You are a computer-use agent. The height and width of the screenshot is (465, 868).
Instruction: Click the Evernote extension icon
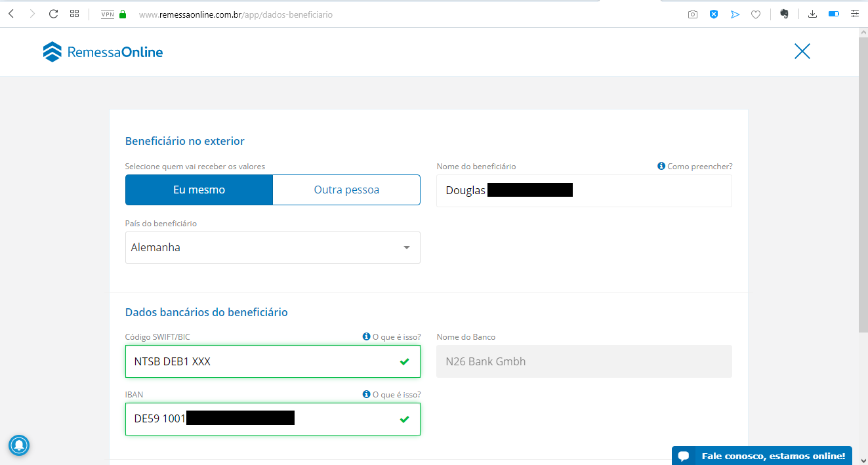point(783,14)
